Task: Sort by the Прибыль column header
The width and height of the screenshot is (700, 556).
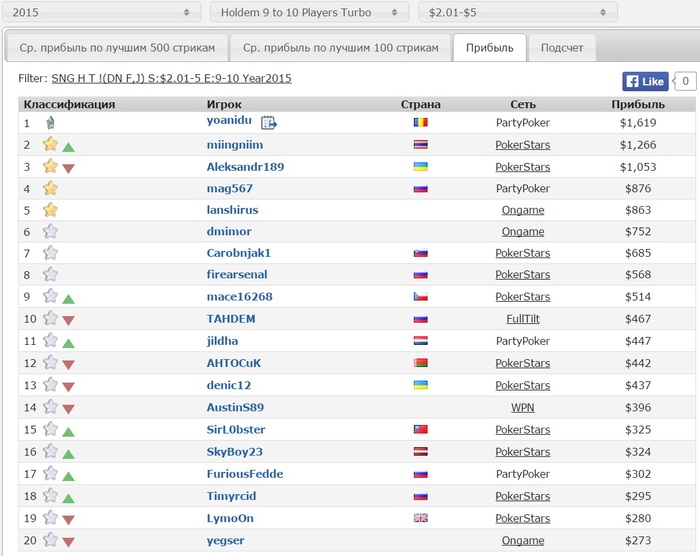Action: tap(637, 104)
